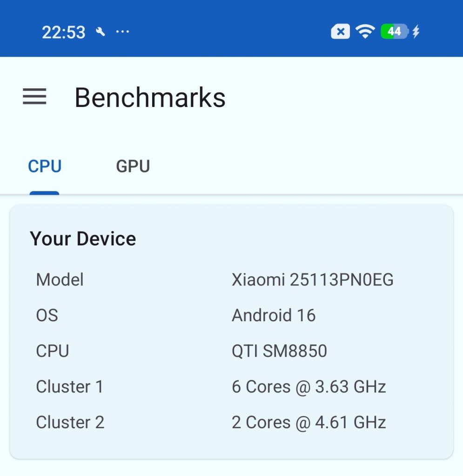Tap the Your Device card header
The width and height of the screenshot is (463, 476).
(83, 238)
